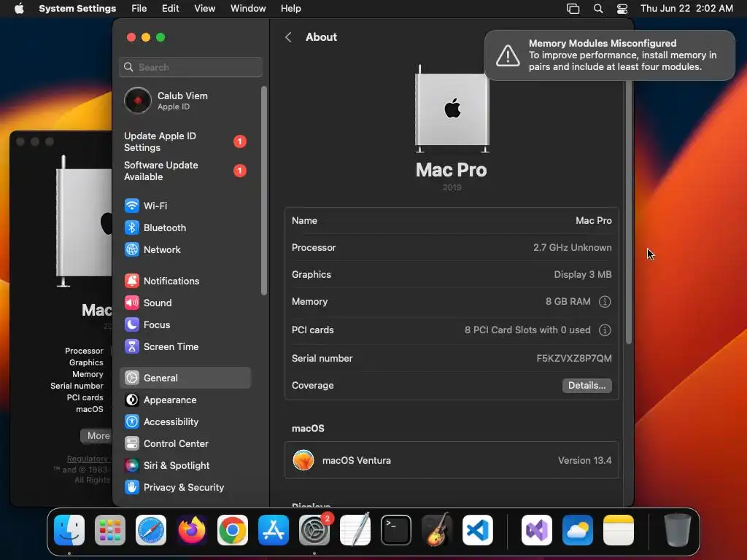Open System Settings Dock icon
This screenshot has height=560, width=747.
point(314,530)
